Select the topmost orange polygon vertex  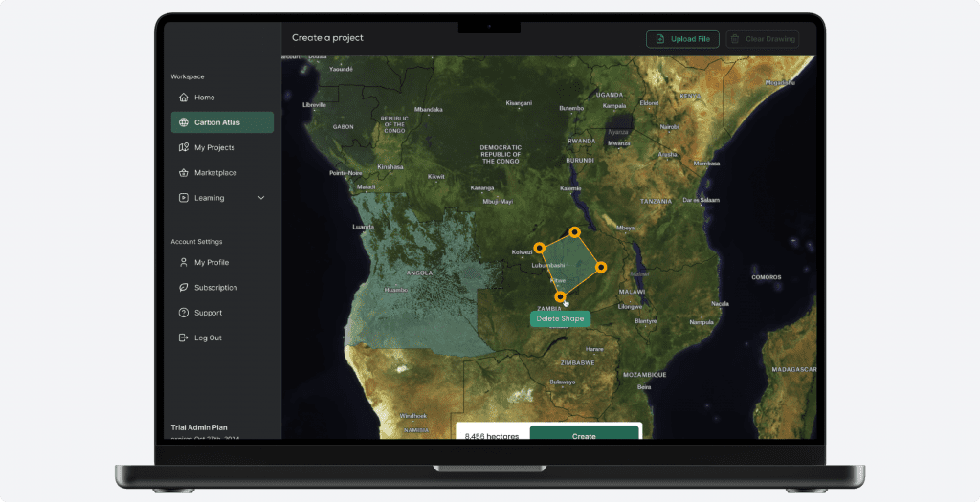tap(574, 231)
